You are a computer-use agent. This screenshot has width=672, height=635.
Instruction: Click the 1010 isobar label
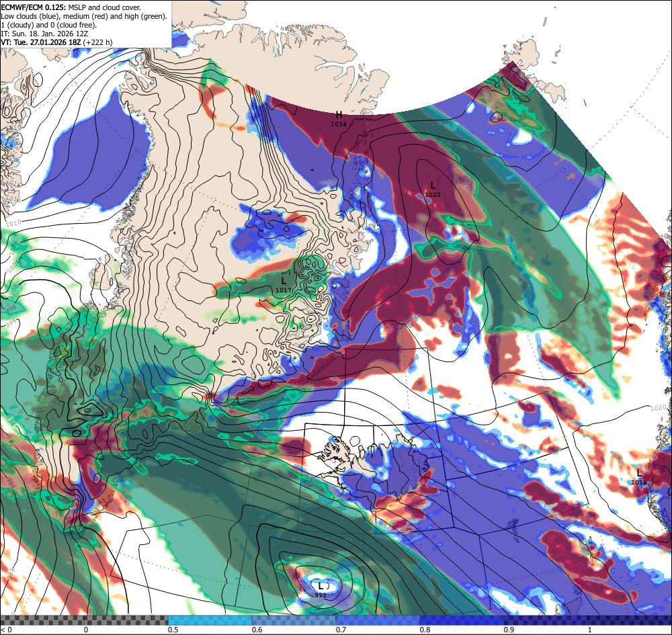click(15, 223)
